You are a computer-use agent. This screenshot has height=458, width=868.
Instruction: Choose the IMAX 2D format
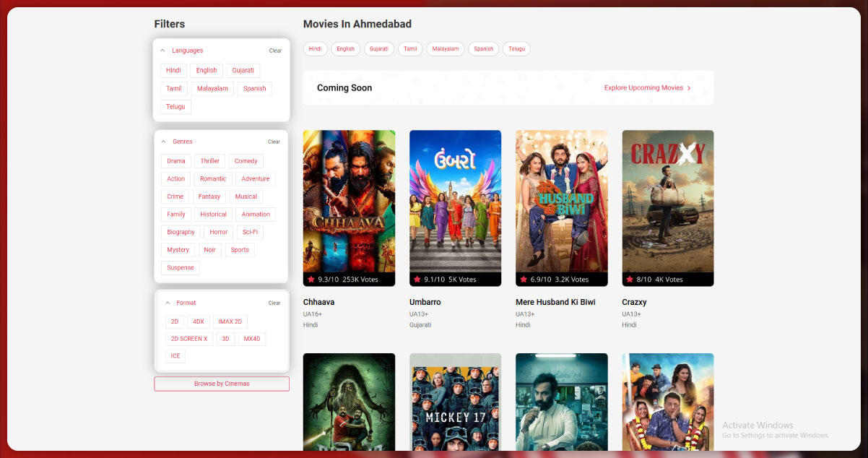click(230, 321)
